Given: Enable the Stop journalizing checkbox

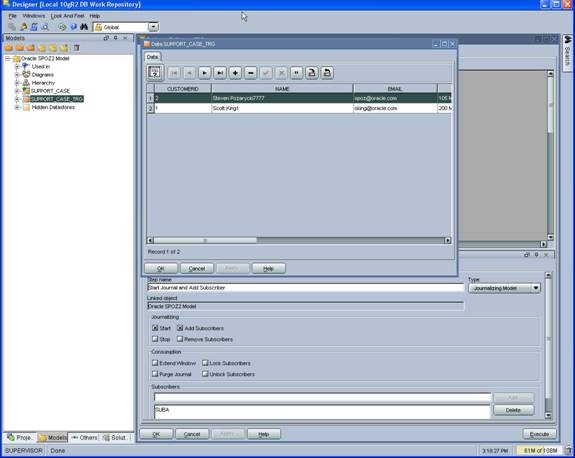Looking at the screenshot, I should pyautogui.click(x=155, y=339).
